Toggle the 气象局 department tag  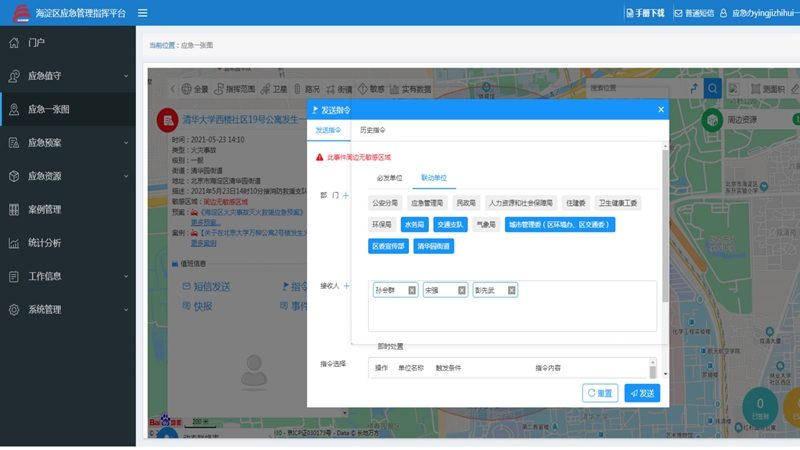click(486, 224)
